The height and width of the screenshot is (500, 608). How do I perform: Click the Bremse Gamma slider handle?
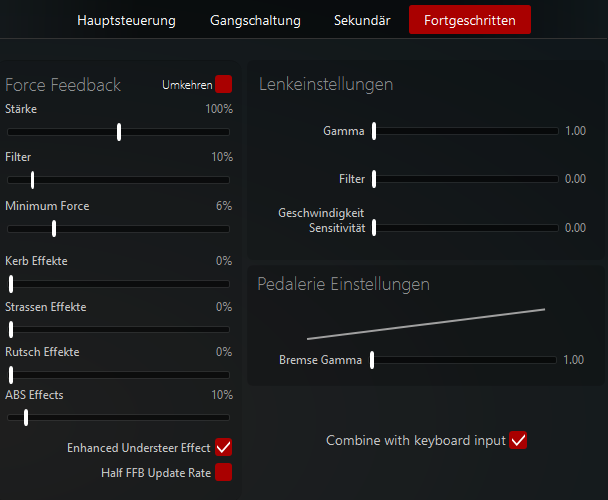coord(372,360)
